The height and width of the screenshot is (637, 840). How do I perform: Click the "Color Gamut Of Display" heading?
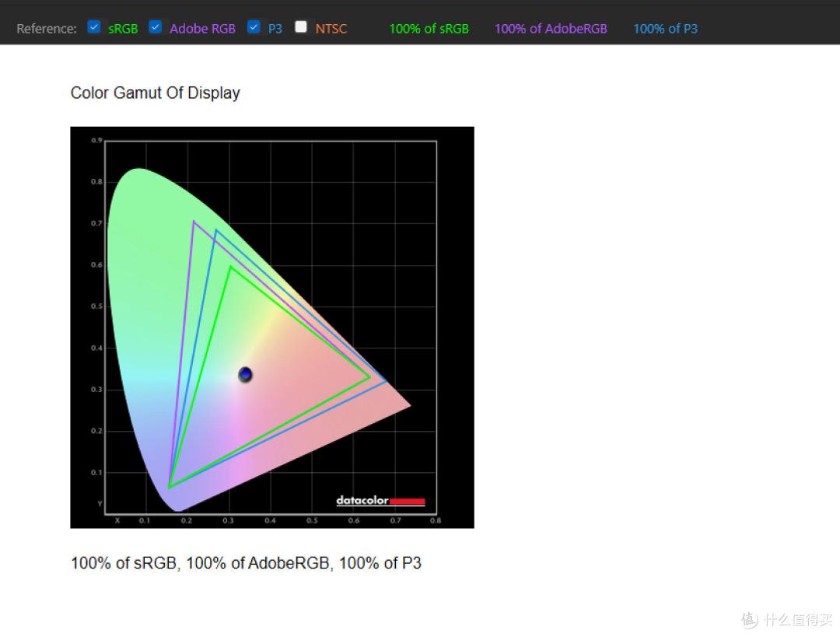[156, 93]
